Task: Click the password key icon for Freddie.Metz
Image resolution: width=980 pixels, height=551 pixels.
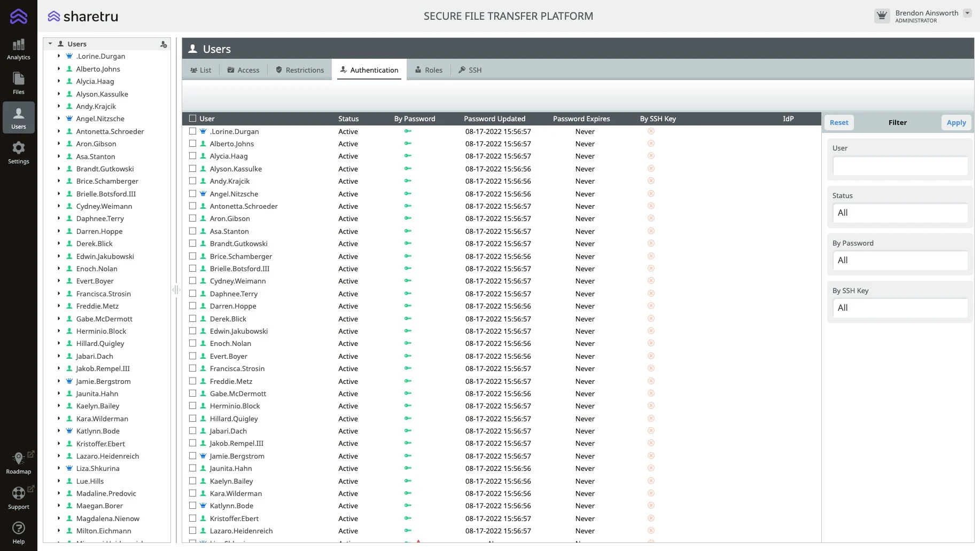Action: pyautogui.click(x=408, y=381)
